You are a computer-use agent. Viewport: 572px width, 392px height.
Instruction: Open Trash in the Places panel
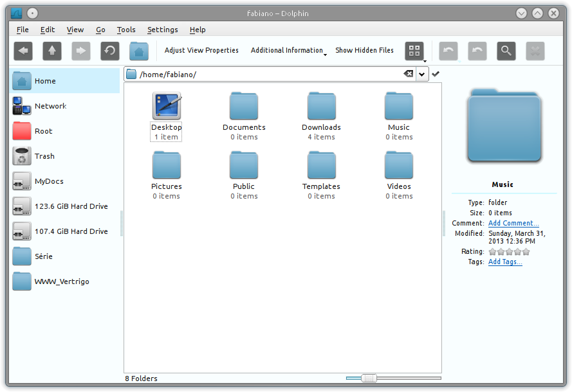click(65, 156)
